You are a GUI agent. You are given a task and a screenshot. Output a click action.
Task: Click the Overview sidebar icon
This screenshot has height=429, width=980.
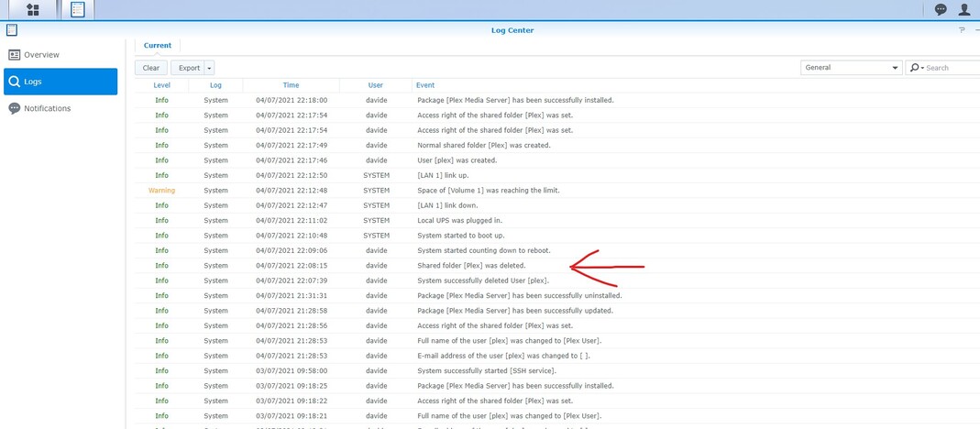pyautogui.click(x=15, y=55)
